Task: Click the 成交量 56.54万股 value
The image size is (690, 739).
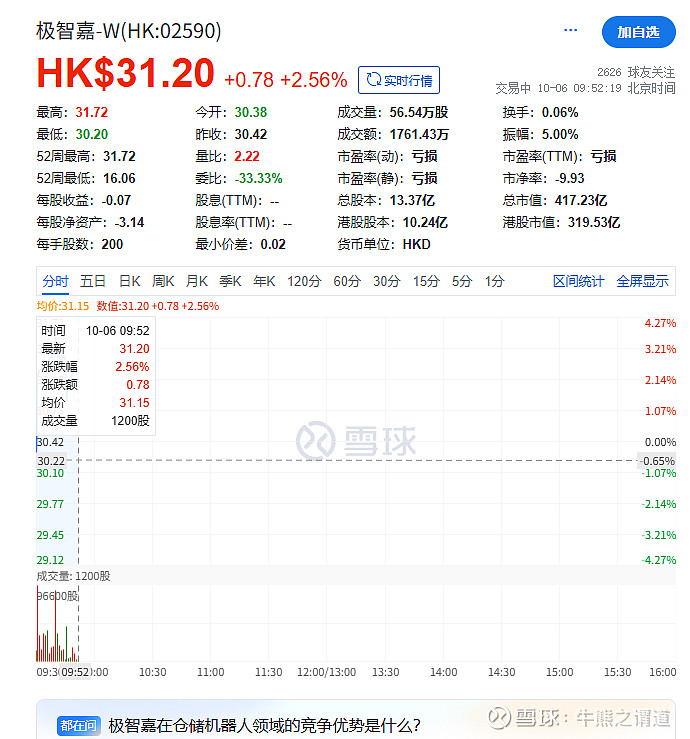Action: tap(419, 112)
